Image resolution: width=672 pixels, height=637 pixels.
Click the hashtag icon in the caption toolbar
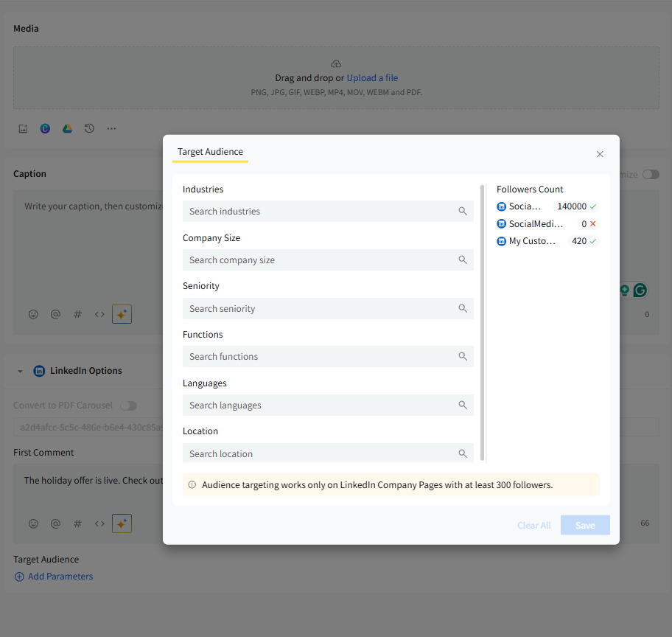pos(77,314)
